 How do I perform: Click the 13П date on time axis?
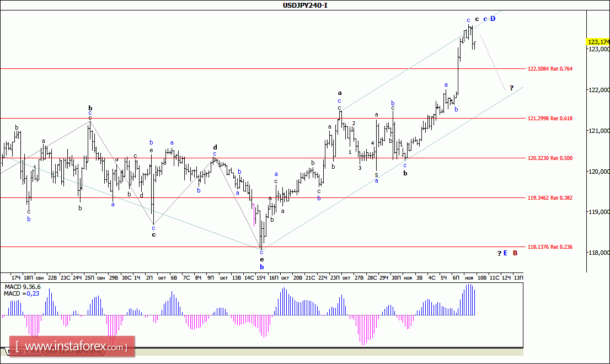[518, 277]
